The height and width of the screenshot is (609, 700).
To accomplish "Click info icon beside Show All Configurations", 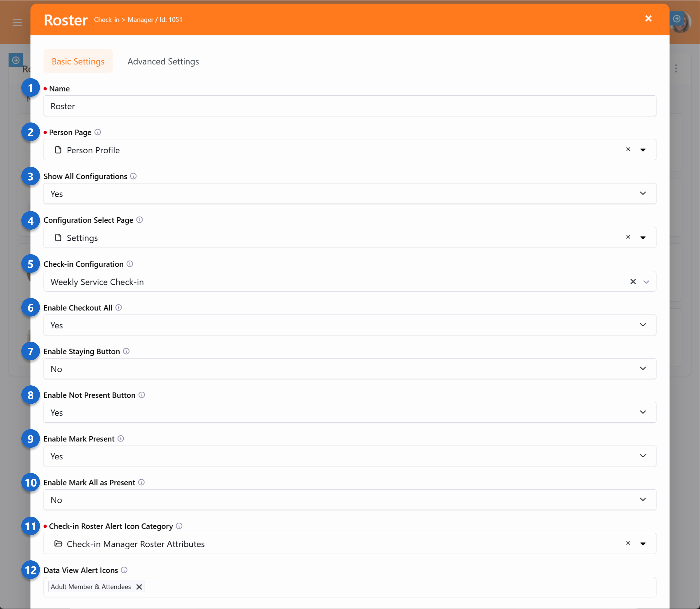I will click(x=133, y=176).
